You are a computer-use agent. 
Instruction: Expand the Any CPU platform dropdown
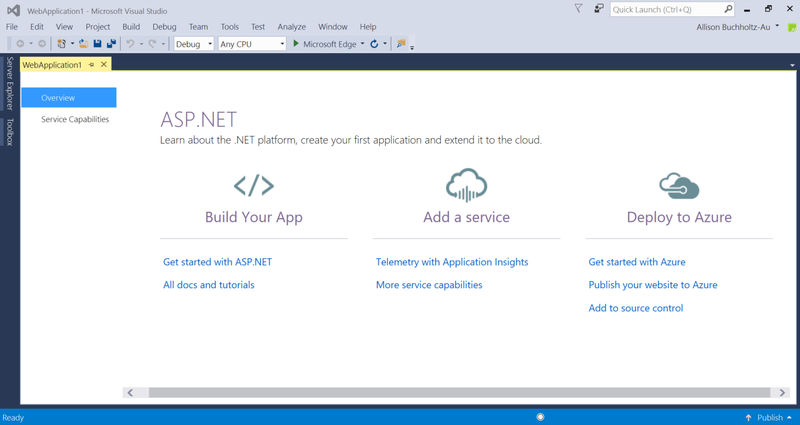252,44
